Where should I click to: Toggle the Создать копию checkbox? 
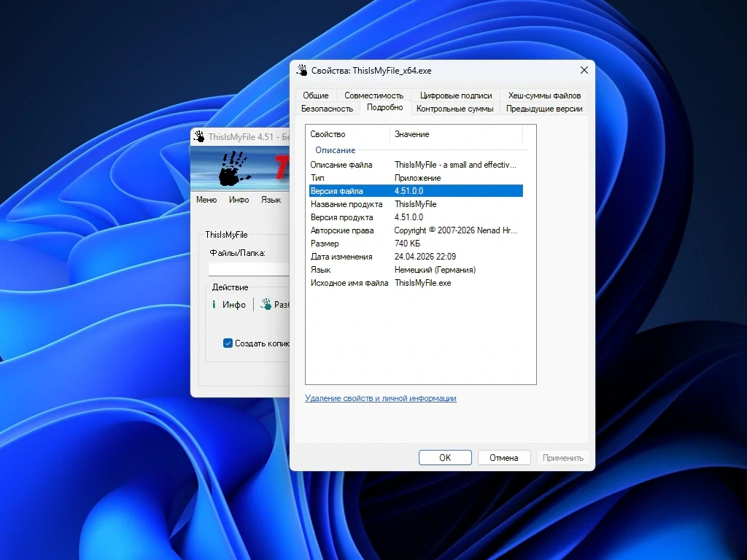click(x=228, y=343)
